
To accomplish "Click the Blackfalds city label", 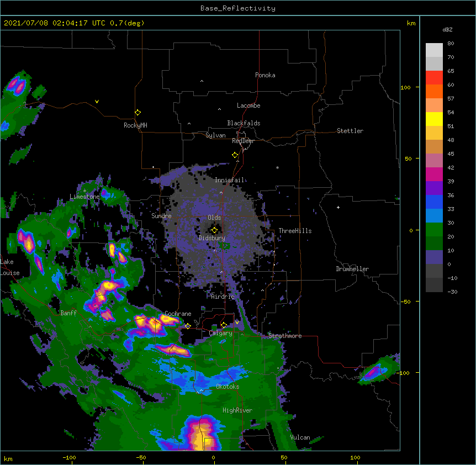I will tap(244, 123).
